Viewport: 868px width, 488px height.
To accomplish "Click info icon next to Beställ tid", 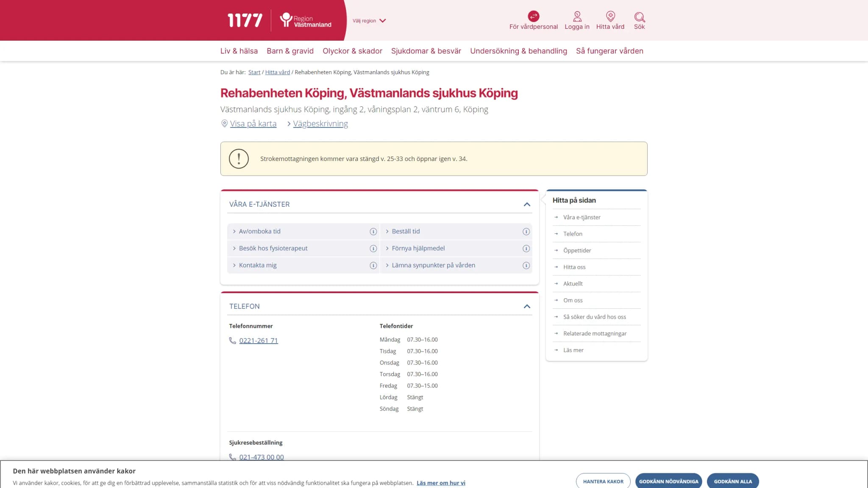I will (526, 232).
